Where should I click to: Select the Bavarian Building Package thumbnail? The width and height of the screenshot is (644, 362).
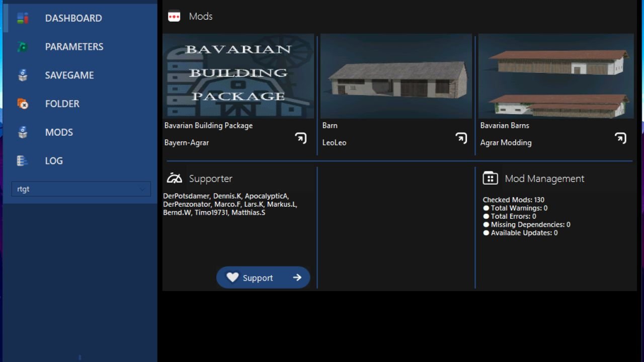tap(238, 76)
